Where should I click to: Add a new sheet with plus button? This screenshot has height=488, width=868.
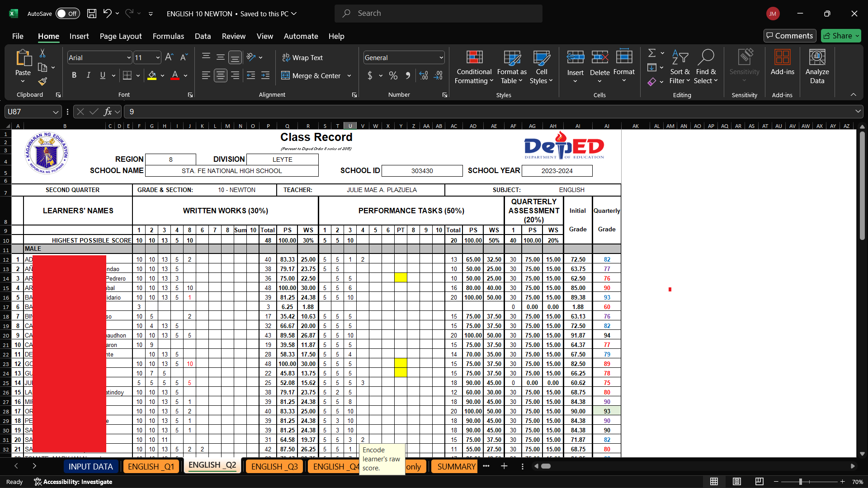pyautogui.click(x=504, y=466)
